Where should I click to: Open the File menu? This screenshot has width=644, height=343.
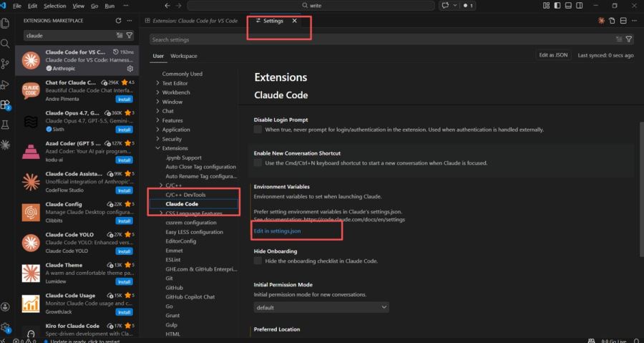17,6
